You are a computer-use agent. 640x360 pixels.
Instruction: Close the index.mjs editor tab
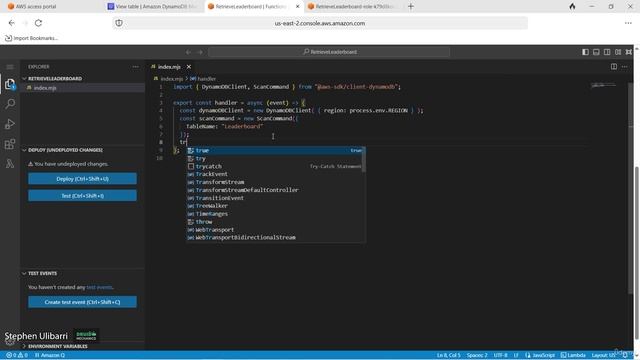point(189,67)
